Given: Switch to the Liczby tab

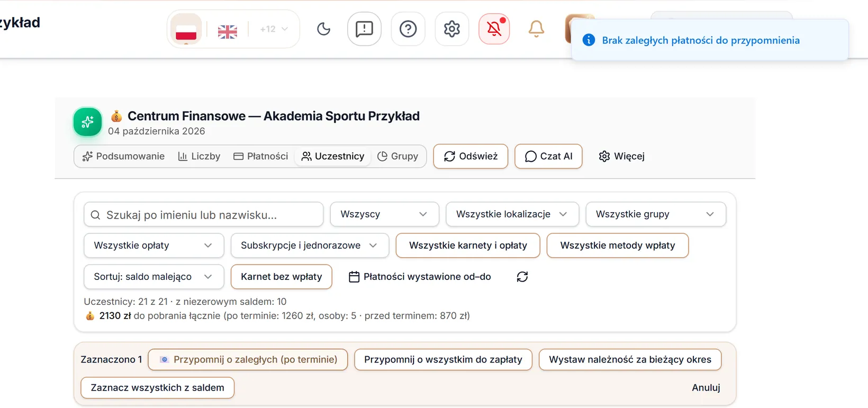Looking at the screenshot, I should coord(199,156).
